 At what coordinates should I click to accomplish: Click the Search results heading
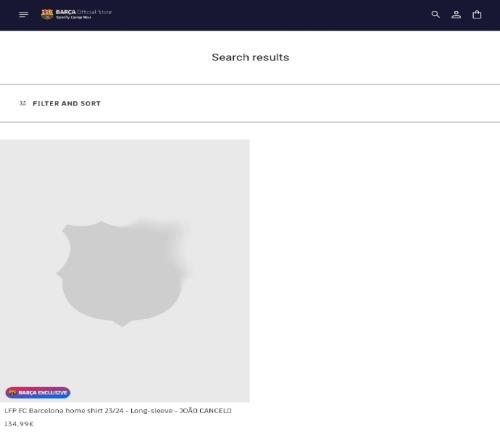click(x=250, y=57)
